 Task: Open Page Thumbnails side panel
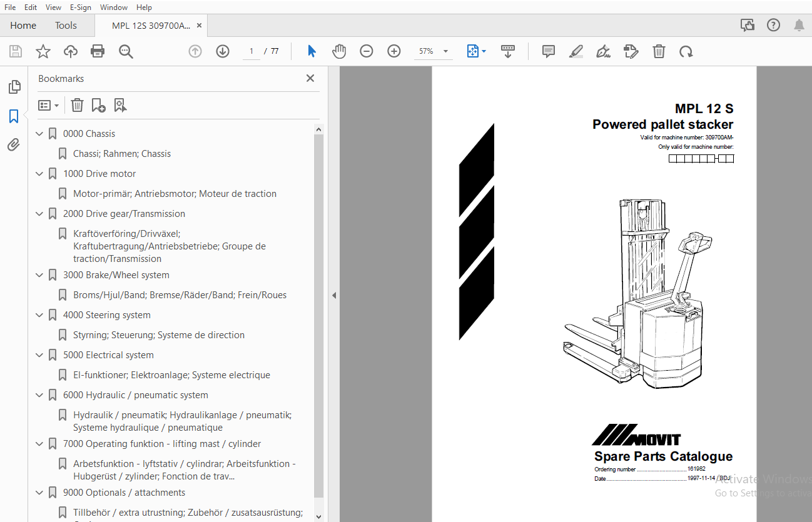[x=14, y=87]
